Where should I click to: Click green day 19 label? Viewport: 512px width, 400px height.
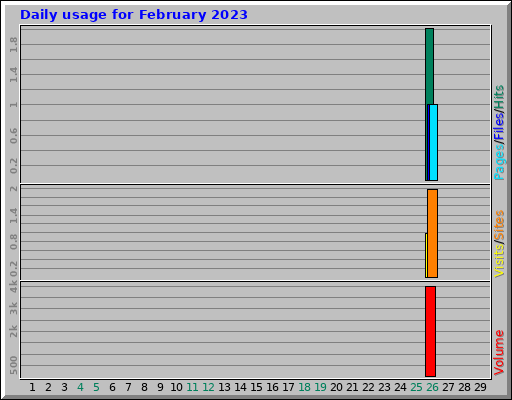click(320, 387)
